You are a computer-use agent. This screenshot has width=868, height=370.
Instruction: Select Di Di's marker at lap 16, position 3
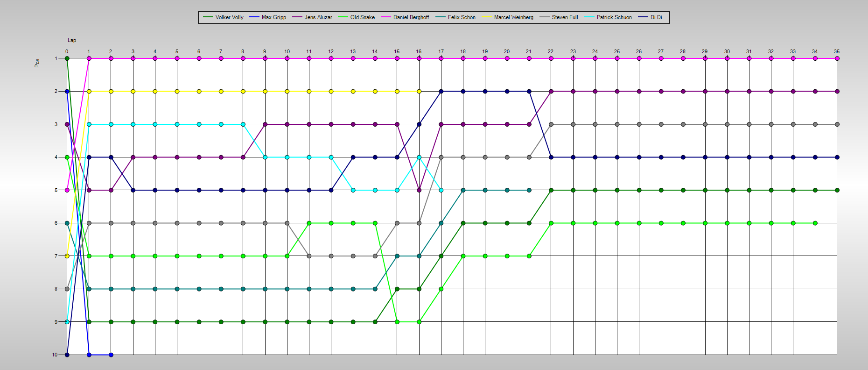click(419, 124)
